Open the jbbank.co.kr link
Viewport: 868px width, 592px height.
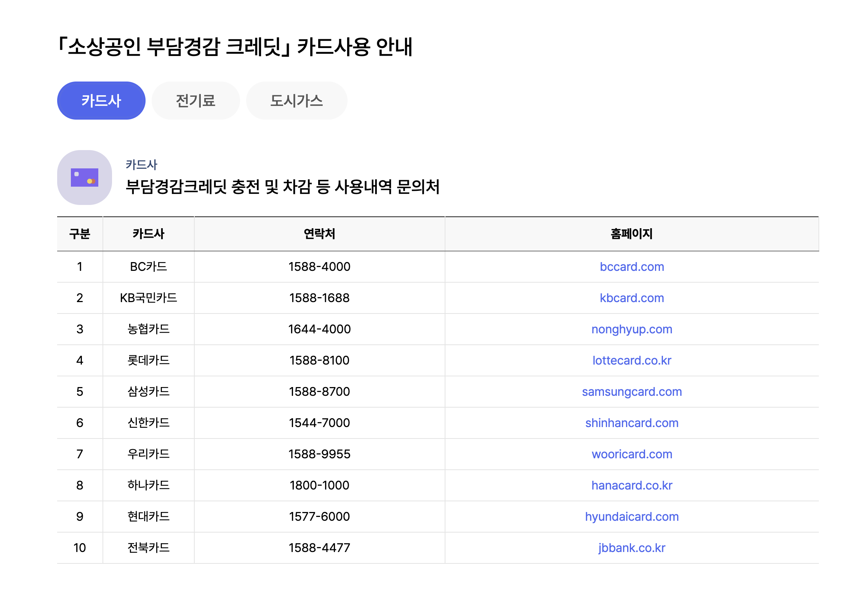(x=631, y=548)
